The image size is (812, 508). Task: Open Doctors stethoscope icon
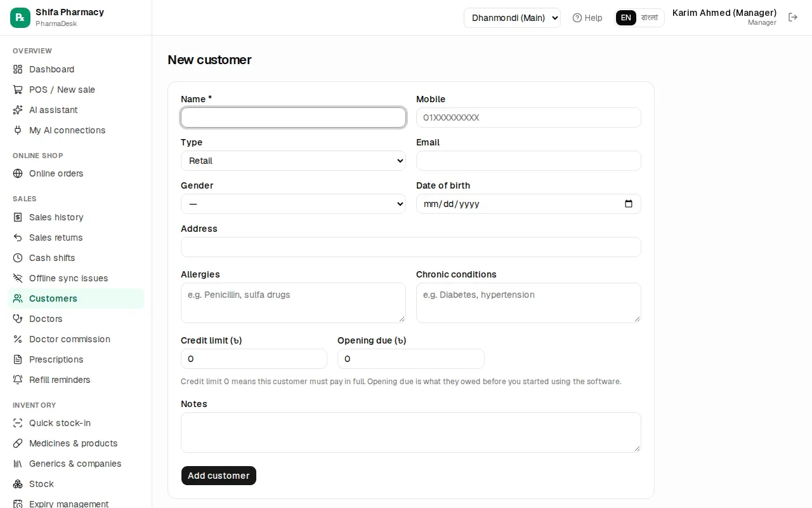pyautogui.click(x=18, y=319)
